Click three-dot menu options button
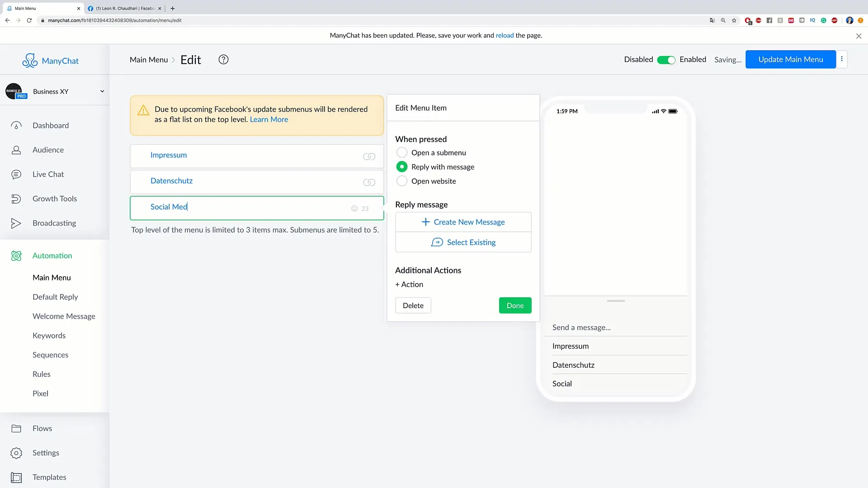The width and height of the screenshot is (868, 488). [x=842, y=59]
